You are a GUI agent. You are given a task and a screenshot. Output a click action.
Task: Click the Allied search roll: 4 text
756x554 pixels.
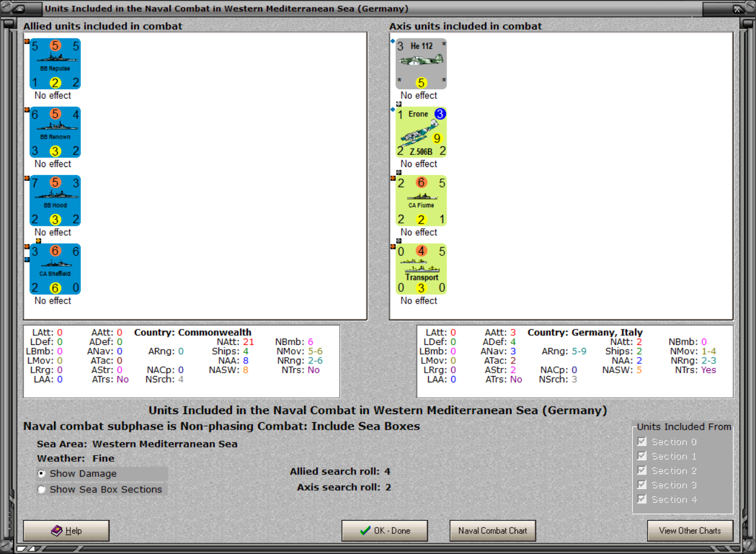coord(340,471)
